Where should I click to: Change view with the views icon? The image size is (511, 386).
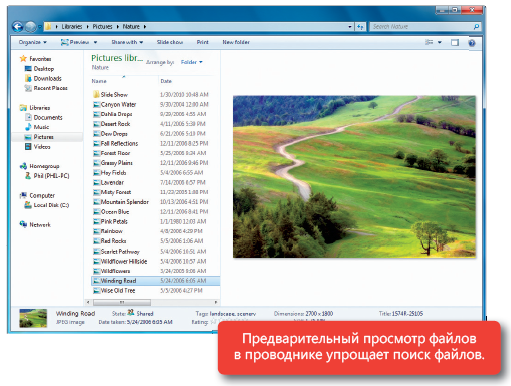tap(429, 42)
